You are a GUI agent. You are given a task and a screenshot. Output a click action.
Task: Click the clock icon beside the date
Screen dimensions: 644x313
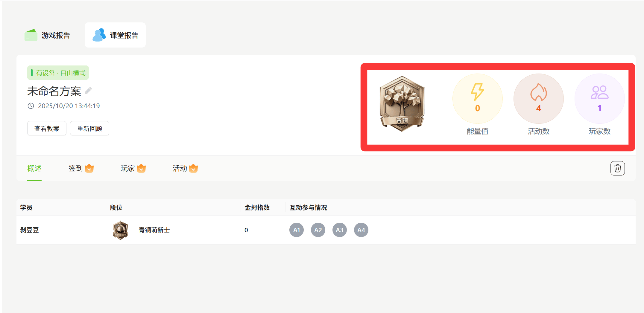pos(31,106)
